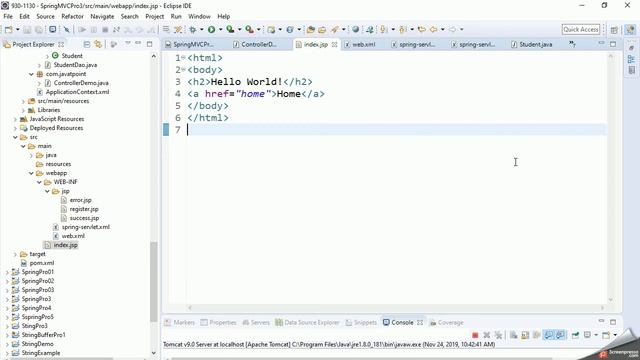The image size is (640, 360).
Task: Click the Last Edit Location icon
Action: [x=422, y=29]
